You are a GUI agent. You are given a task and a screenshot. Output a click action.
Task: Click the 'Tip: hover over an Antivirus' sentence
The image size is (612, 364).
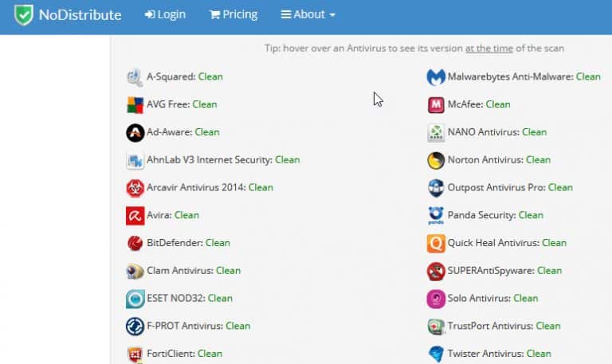tap(414, 49)
